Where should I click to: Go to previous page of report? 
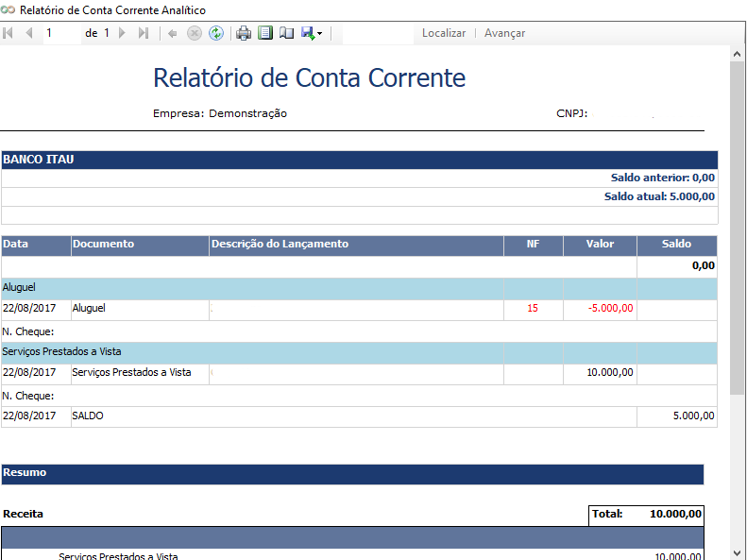tap(29, 33)
